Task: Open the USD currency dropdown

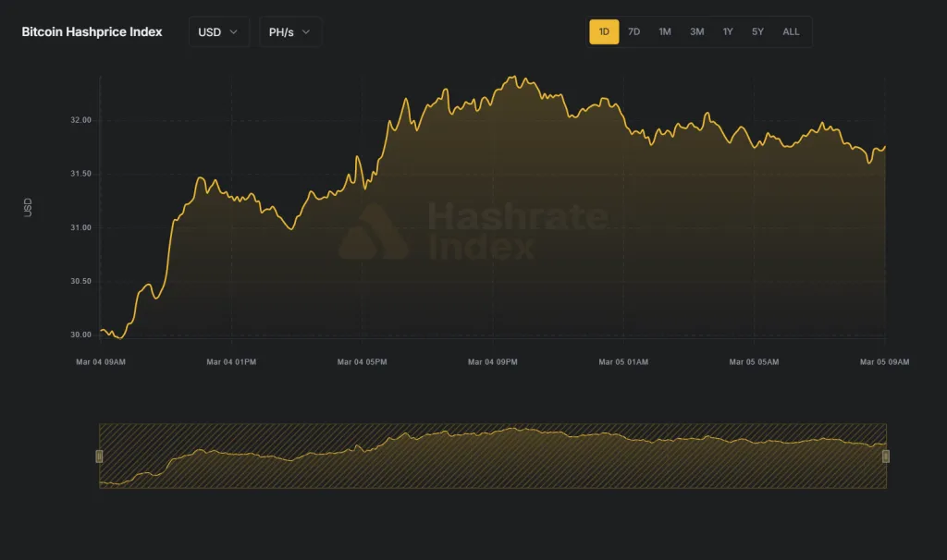Action: [218, 31]
